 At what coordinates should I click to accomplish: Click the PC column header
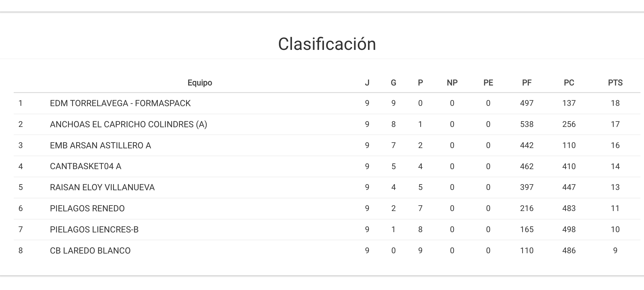click(569, 83)
